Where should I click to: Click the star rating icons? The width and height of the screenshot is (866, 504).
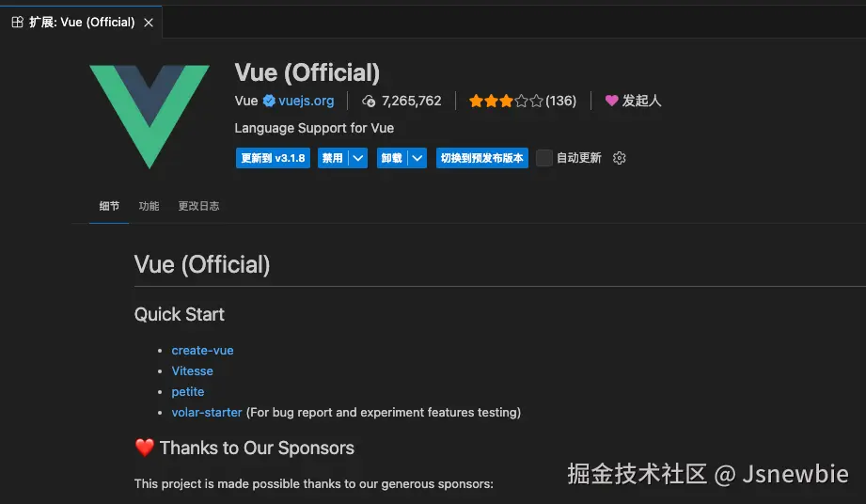(x=506, y=101)
